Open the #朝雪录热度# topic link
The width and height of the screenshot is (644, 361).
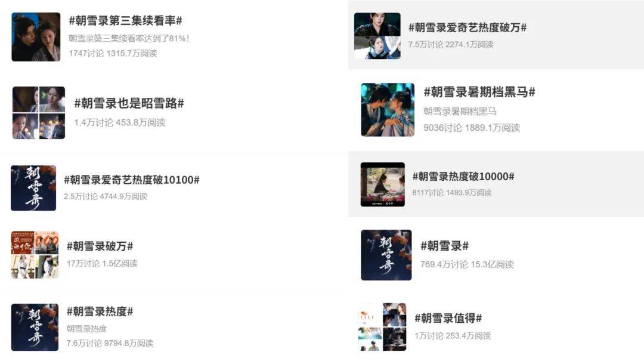100,311
